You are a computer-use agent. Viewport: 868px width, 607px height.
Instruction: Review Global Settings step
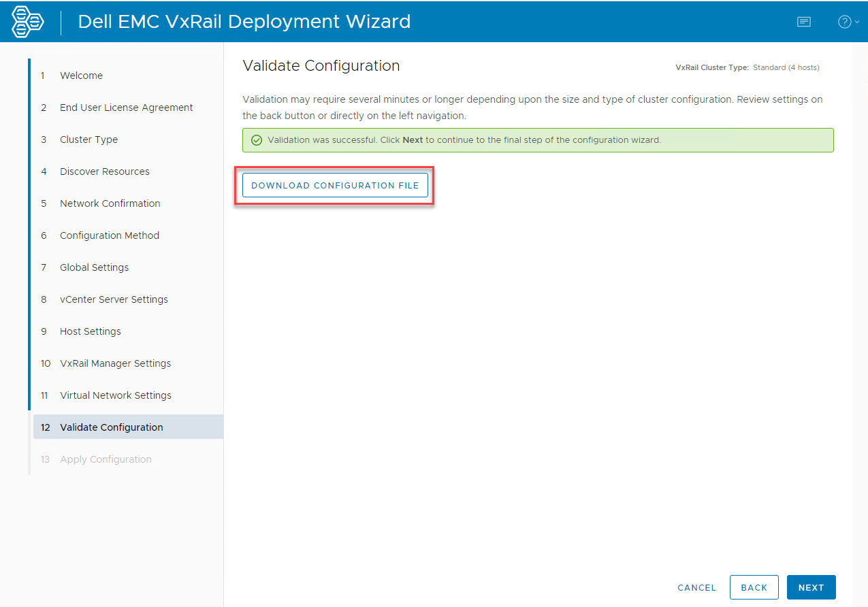pos(94,267)
